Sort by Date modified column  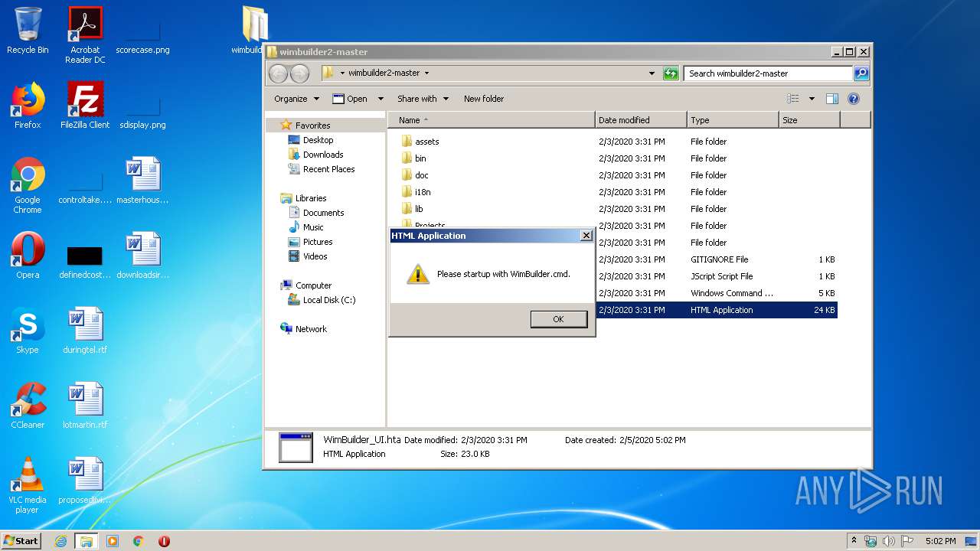[641, 120]
